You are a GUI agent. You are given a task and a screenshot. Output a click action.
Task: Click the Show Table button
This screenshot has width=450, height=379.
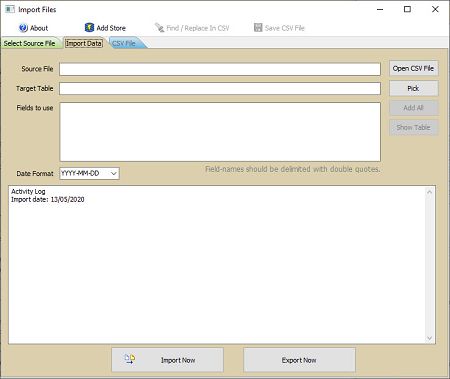tap(413, 127)
